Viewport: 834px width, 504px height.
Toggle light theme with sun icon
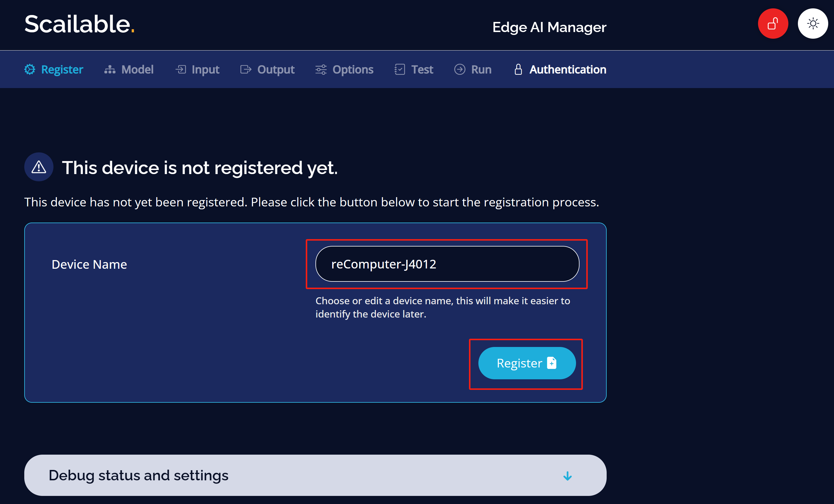point(813,24)
